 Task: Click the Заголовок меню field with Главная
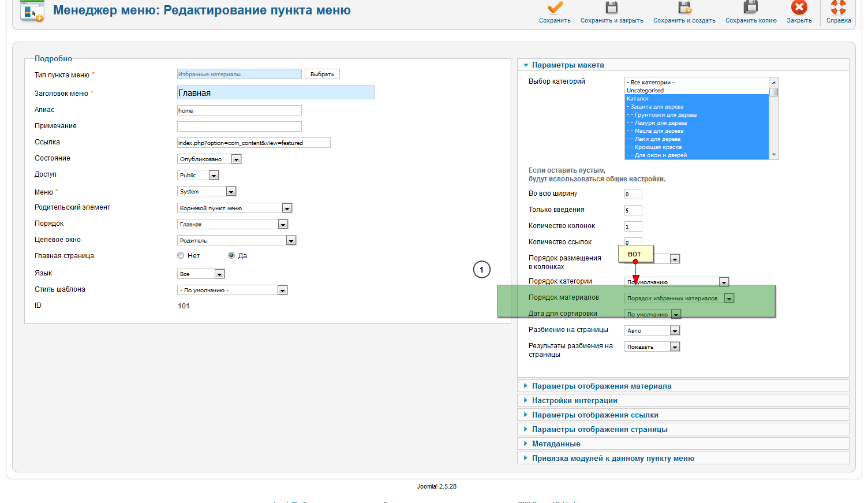point(276,92)
